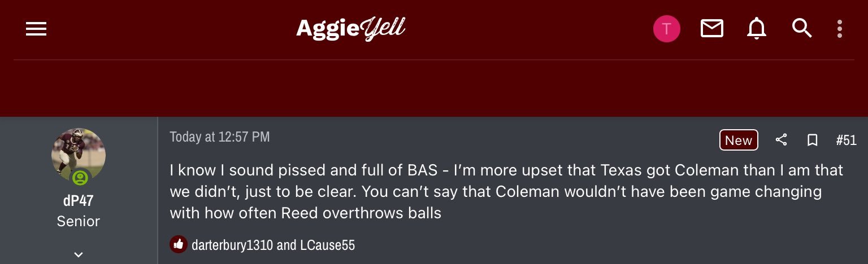Click the thumbs-up reaction icon

(x=179, y=244)
